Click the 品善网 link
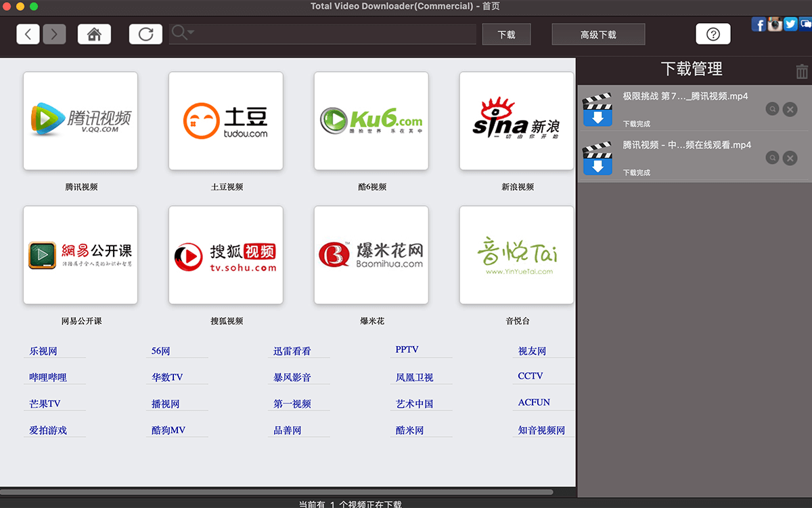Image resolution: width=812 pixels, height=508 pixels. (288, 430)
